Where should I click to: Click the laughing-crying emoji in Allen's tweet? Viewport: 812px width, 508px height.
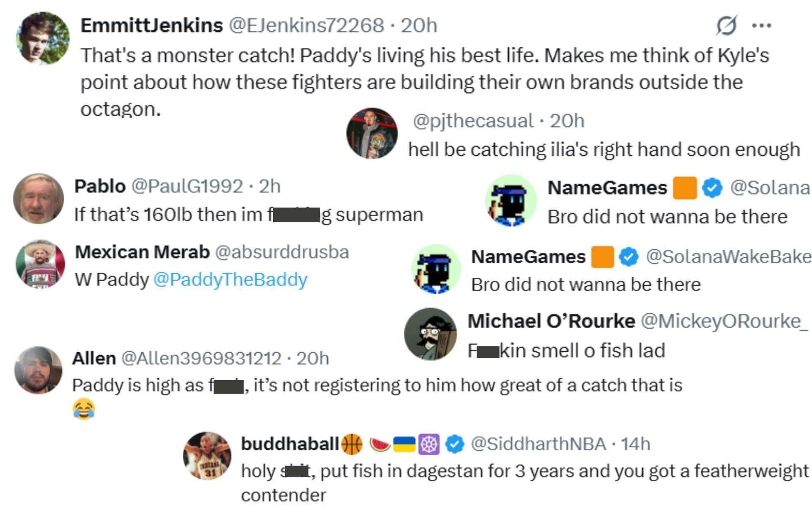[84, 409]
